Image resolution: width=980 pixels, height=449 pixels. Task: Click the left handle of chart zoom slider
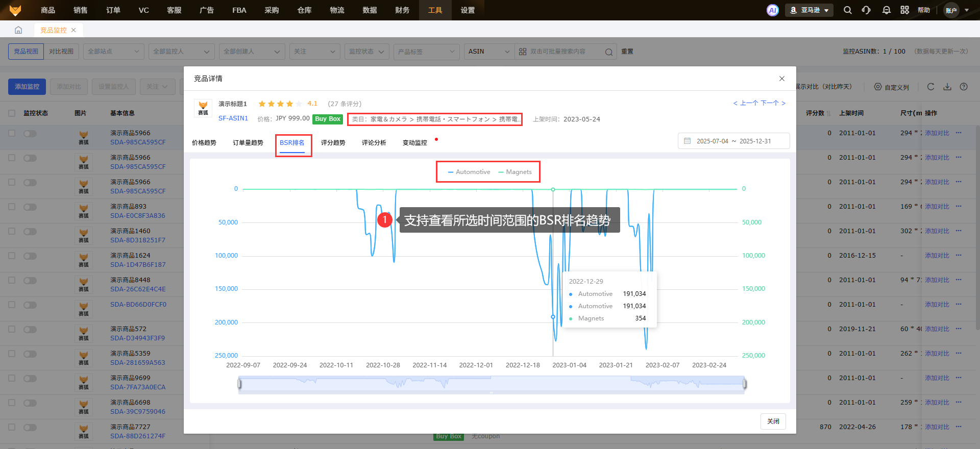click(x=239, y=384)
